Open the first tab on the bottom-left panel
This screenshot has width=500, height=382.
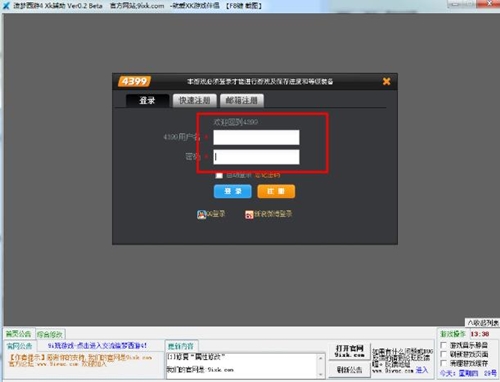(19, 334)
